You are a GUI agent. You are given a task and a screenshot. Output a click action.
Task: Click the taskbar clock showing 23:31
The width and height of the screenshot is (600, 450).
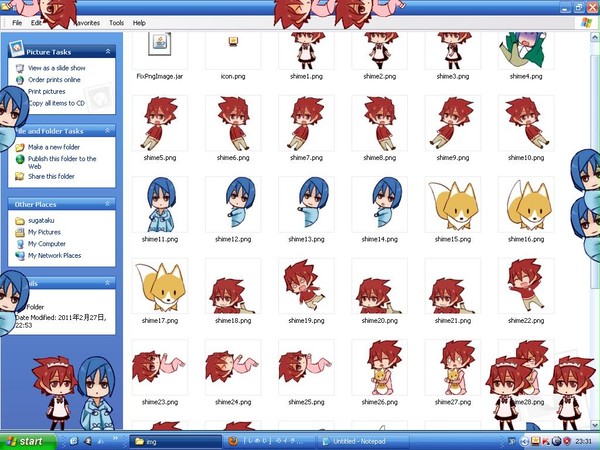[584, 441]
